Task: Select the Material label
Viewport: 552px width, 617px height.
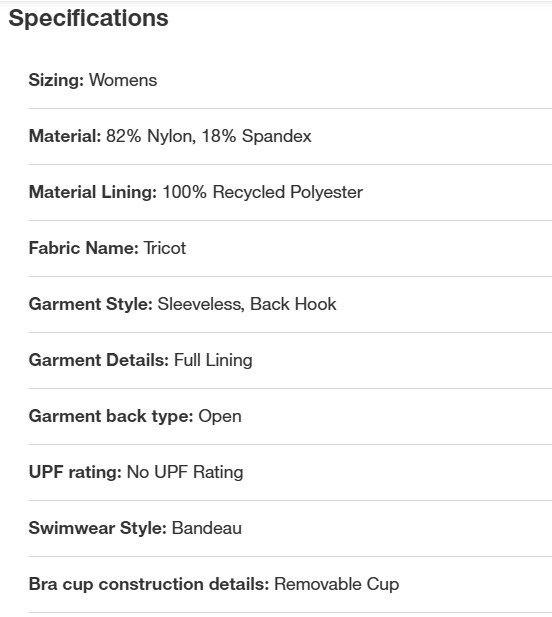Action: point(65,136)
